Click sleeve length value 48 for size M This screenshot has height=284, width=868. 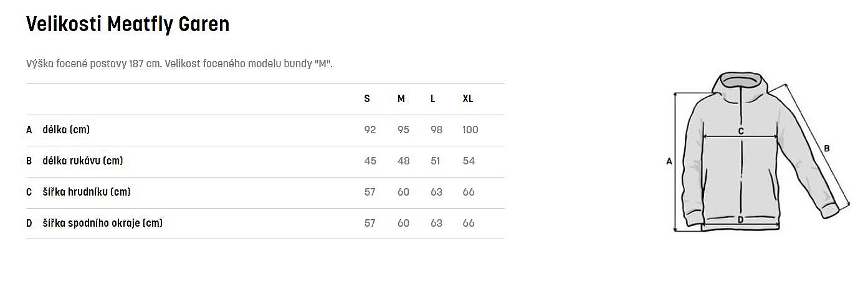(404, 161)
